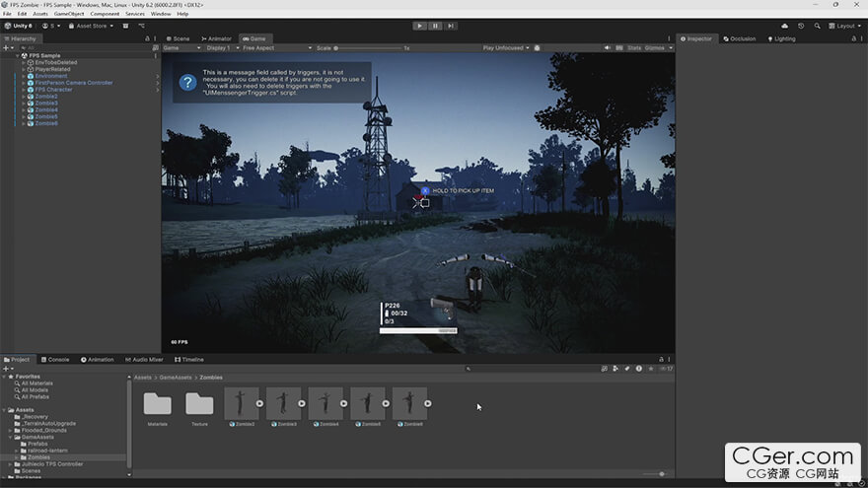Open the undo history icon
The image size is (868, 488).
click(801, 26)
